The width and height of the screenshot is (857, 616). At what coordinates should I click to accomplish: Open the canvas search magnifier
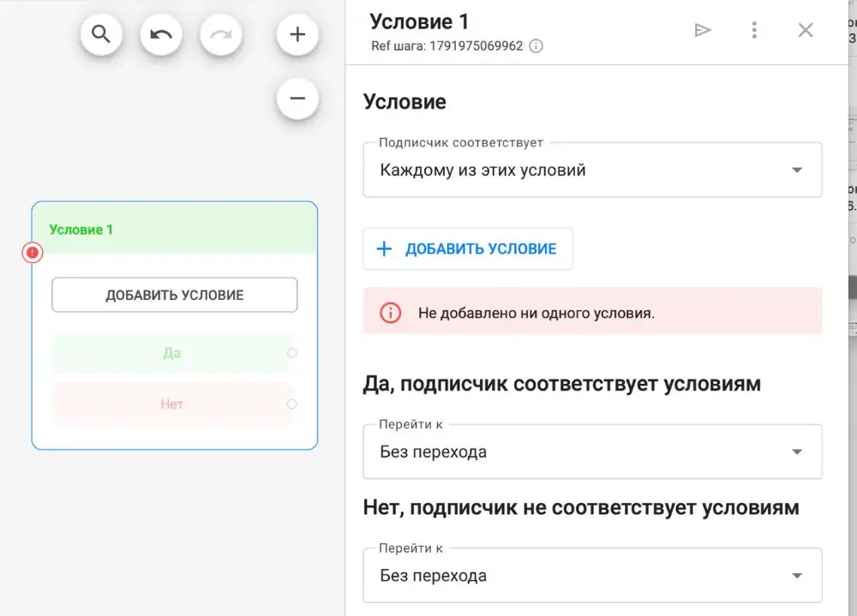click(101, 34)
